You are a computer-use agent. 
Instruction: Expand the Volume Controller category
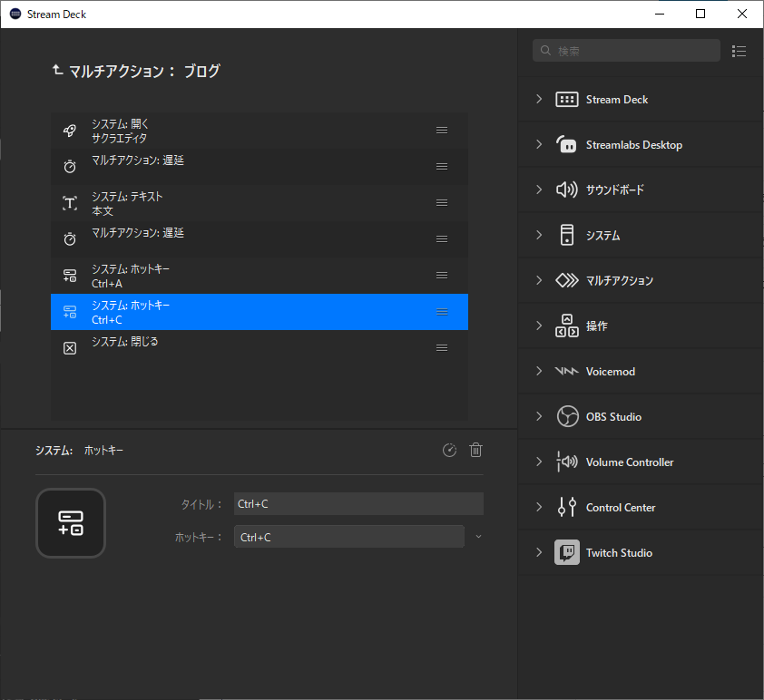tap(539, 462)
